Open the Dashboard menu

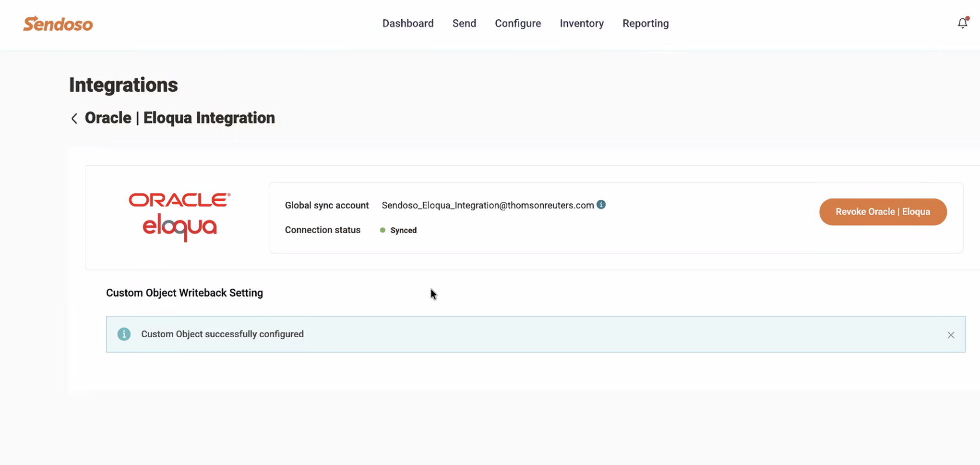(408, 24)
